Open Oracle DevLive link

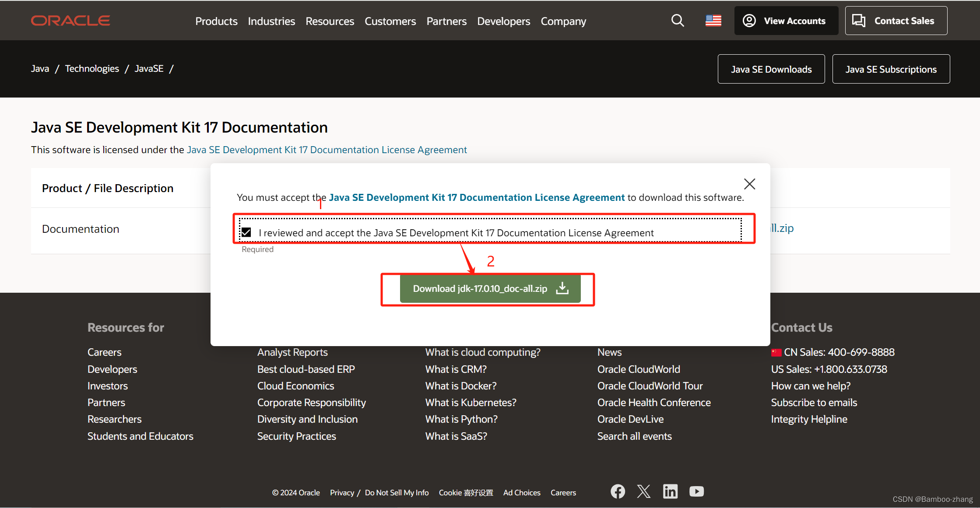click(x=630, y=419)
